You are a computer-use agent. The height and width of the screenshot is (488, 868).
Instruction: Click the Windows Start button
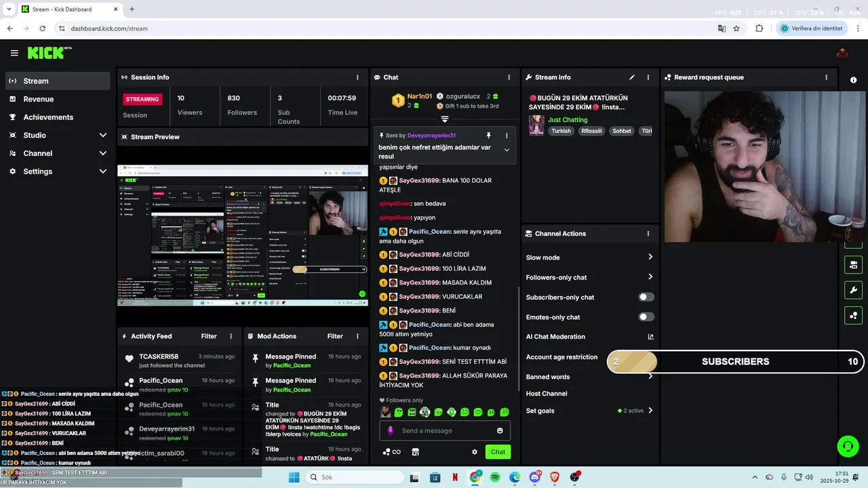tap(294, 477)
